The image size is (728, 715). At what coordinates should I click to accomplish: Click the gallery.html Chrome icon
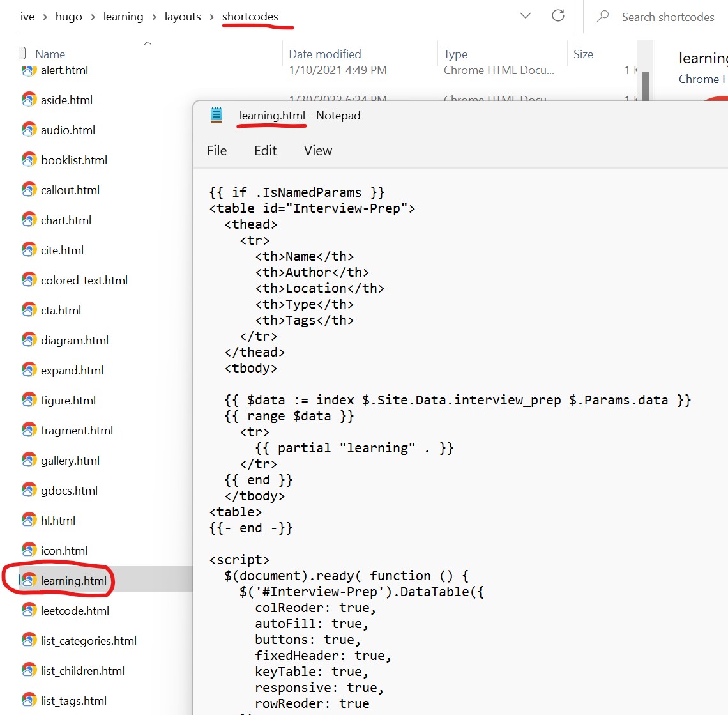click(29, 460)
